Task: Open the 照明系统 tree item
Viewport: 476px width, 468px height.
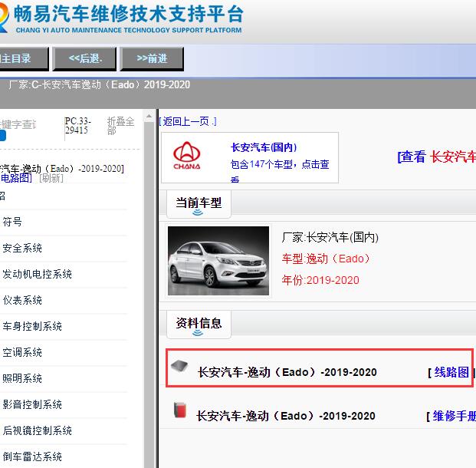Action: click(22, 378)
